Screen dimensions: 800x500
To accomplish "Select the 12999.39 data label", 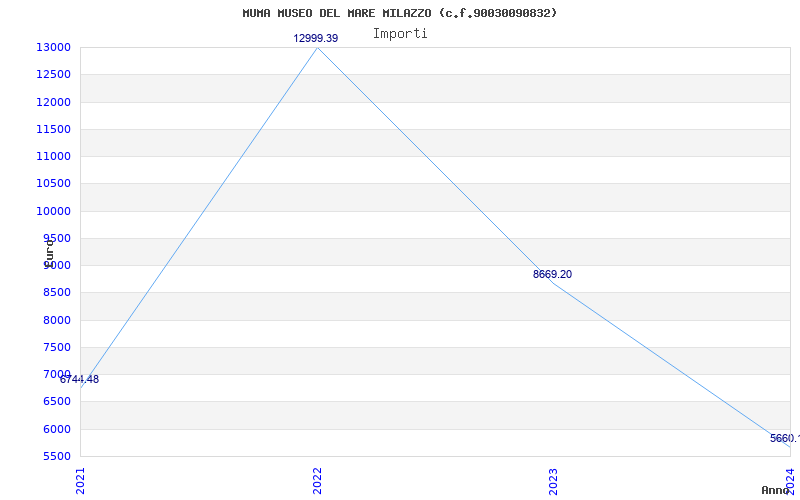I will click(x=315, y=38).
